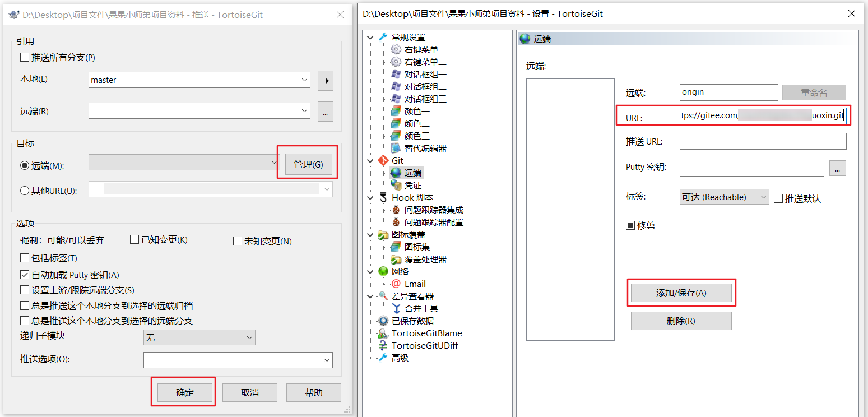Check the 未知变更(N) option
The image size is (868, 417).
click(238, 241)
